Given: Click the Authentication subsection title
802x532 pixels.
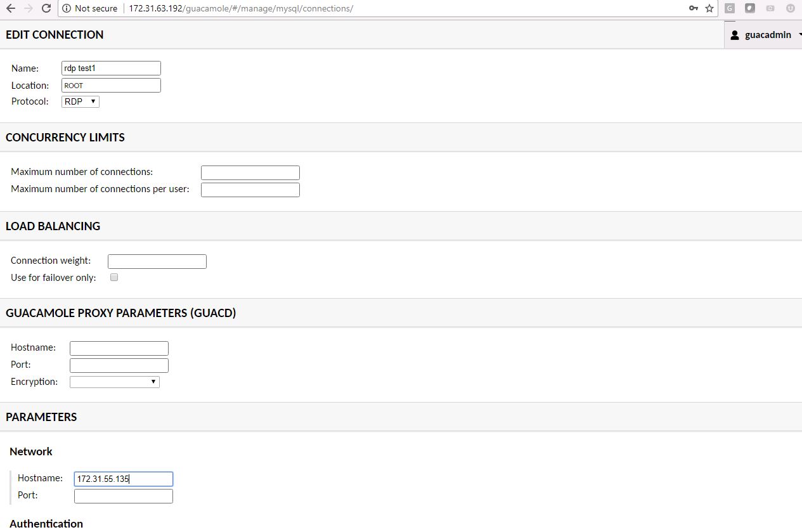Looking at the screenshot, I should pos(46,523).
